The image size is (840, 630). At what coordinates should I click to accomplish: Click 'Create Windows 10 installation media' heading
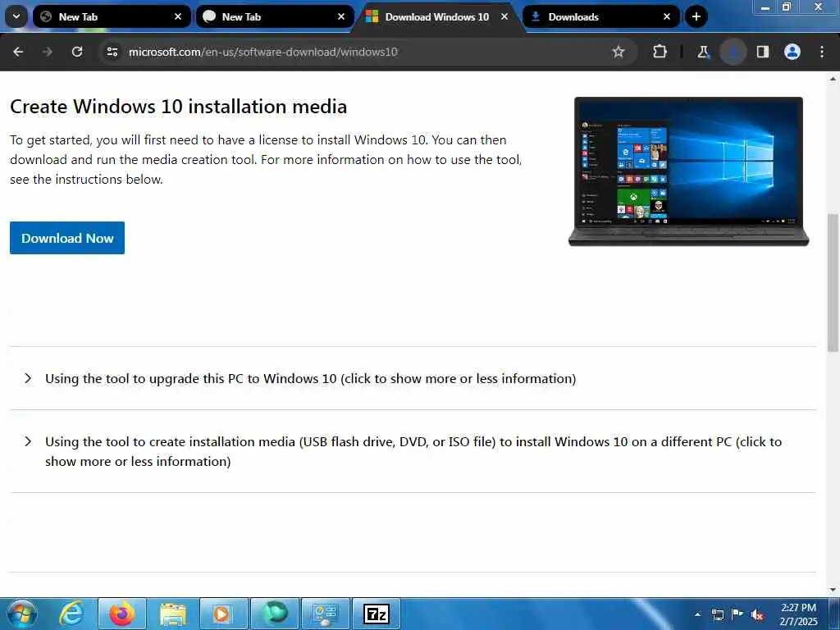[x=178, y=106]
